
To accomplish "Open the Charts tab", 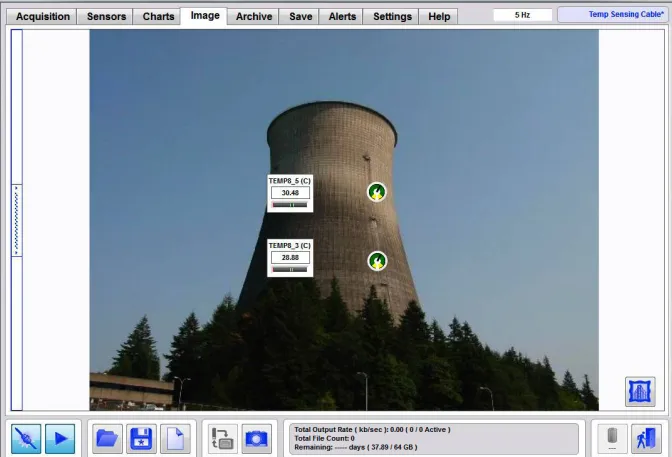I will click(158, 17).
